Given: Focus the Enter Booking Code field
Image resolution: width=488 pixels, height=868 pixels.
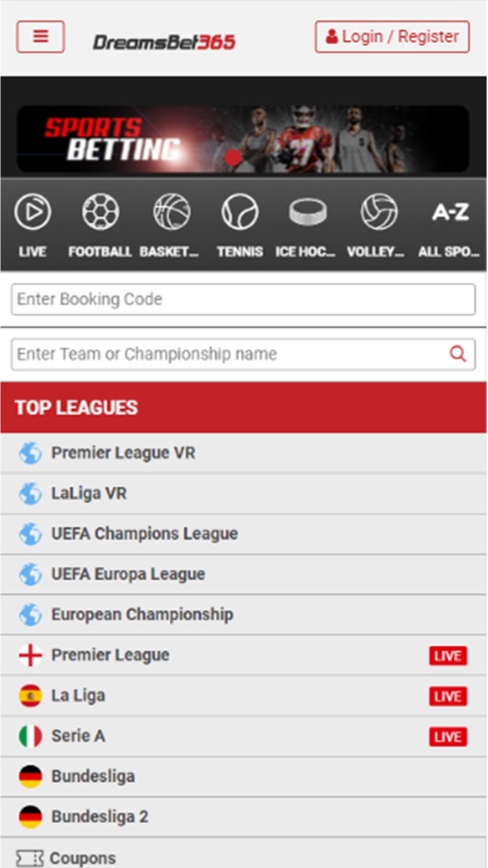Looking at the screenshot, I should [243, 299].
